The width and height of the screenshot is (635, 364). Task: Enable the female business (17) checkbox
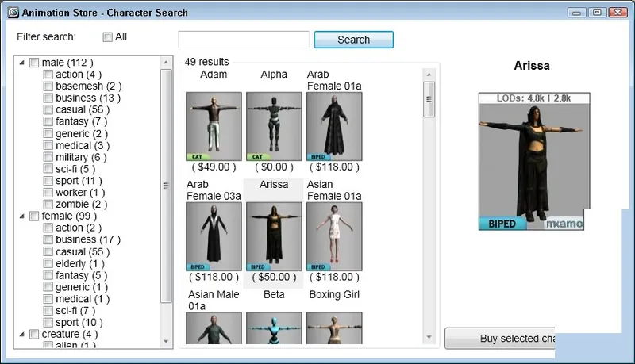point(48,239)
